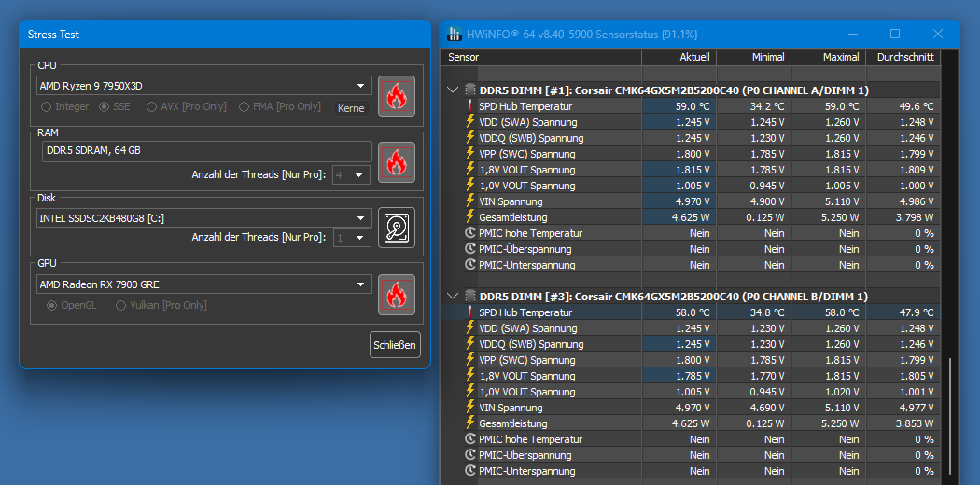Click the HWiNFO vertical scrollbar thumb
Image resolution: width=980 pixels, height=485 pixels.
pos(950,416)
